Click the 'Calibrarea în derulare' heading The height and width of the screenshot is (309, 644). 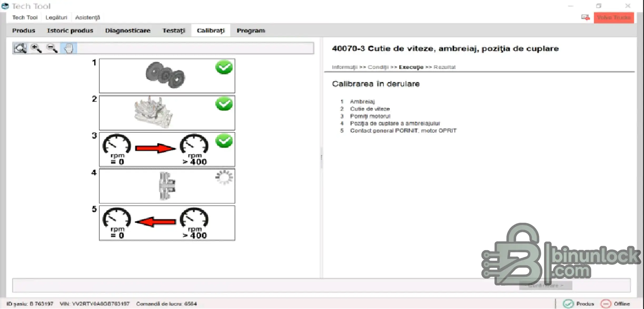click(376, 84)
